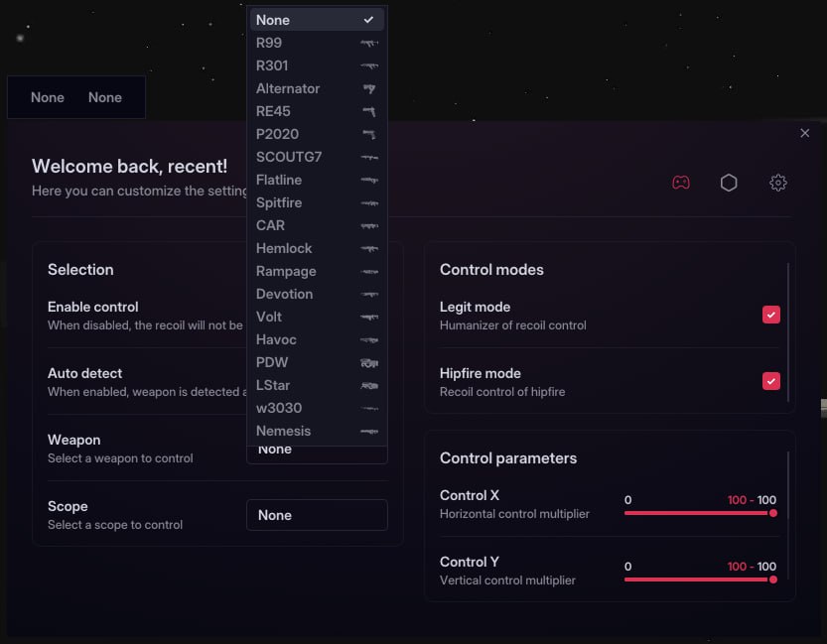This screenshot has height=644, width=827.
Task: Toggle the Legit mode humanizer checkbox
Action: coord(771,315)
